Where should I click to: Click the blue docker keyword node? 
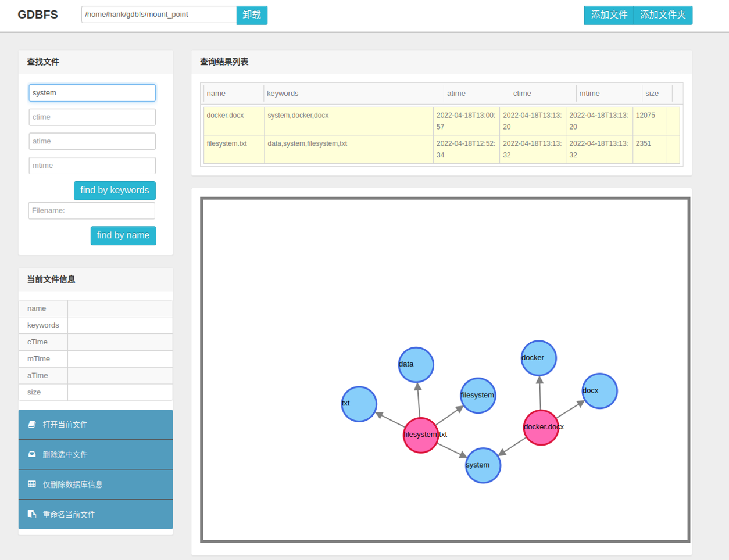point(538,358)
